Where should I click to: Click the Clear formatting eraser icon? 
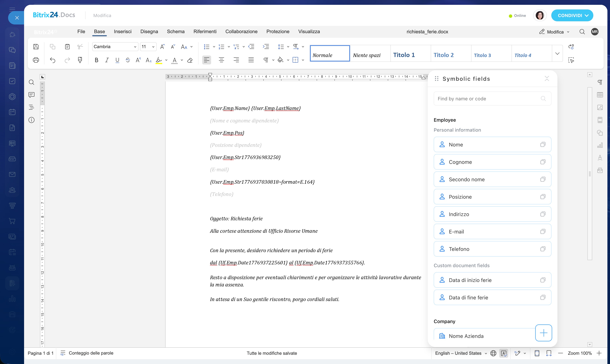(x=190, y=60)
